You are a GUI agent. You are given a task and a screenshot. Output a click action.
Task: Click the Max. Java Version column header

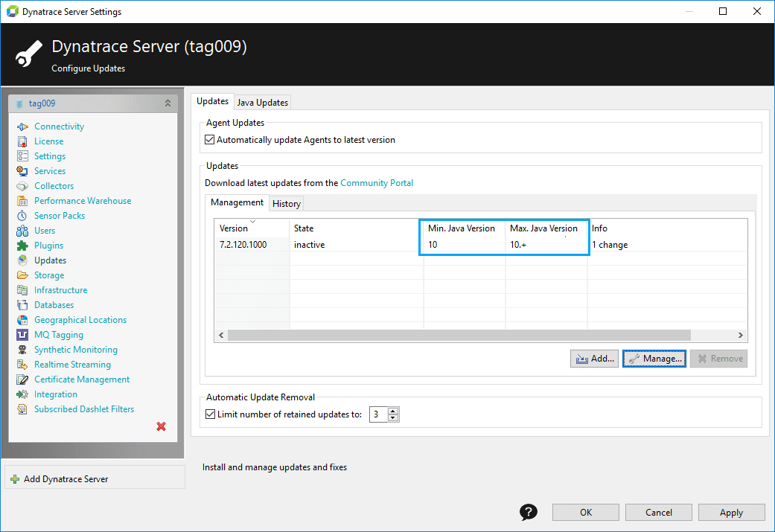pyautogui.click(x=546, y=228)
